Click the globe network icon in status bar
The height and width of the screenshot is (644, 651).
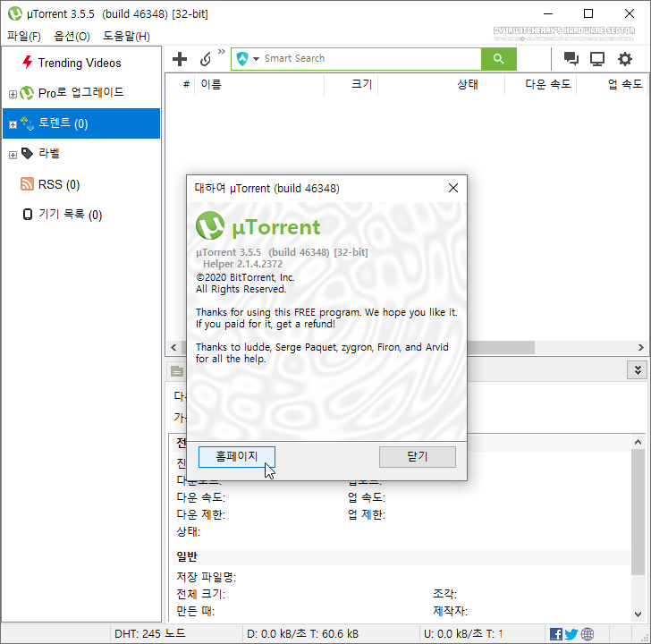588,634
